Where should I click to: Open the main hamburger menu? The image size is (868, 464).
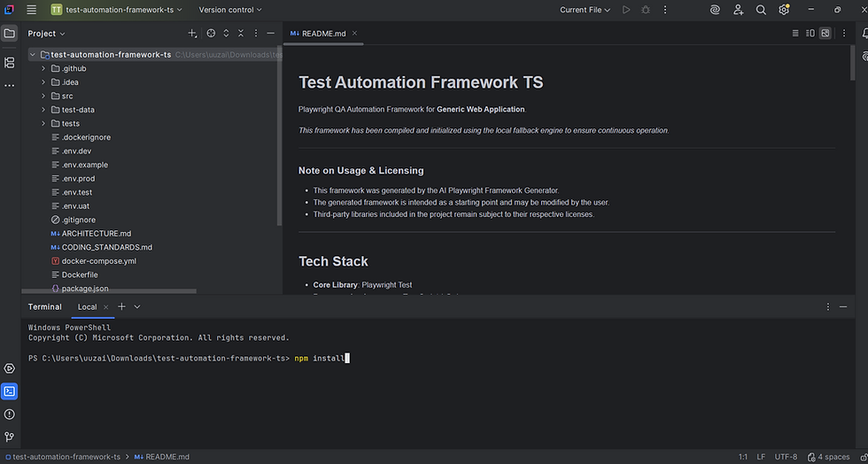[32, 10]
